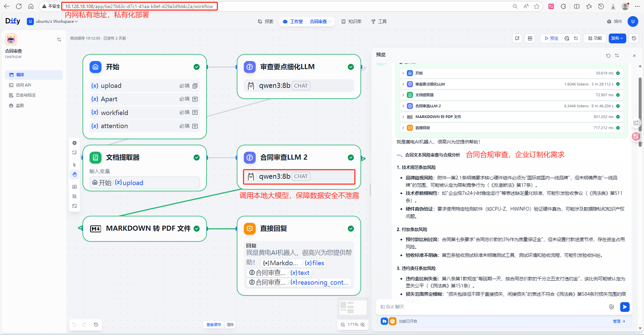This screenshot has width=644, height=335.
Task: Open the 功能 features panel
Action: click(x=595, y=38)
